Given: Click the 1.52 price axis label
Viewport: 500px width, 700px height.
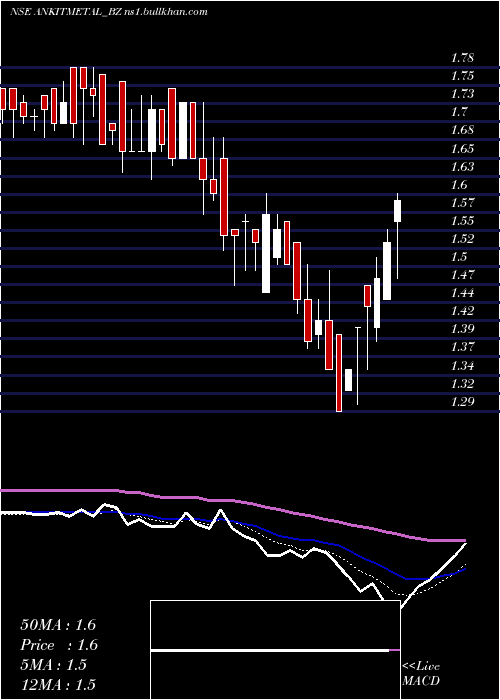Looking at the screenshot, I should [x=462, y=238].
